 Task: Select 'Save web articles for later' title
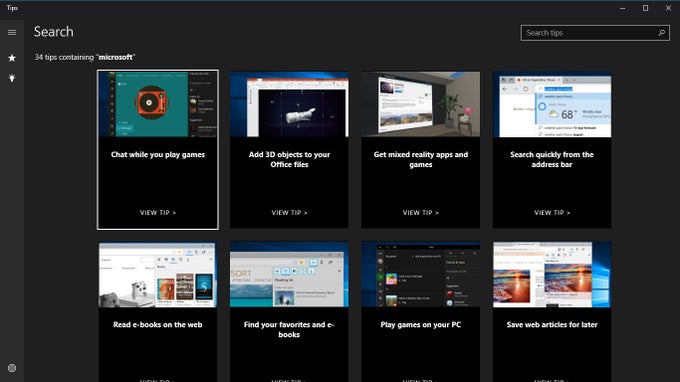[552, 324]
